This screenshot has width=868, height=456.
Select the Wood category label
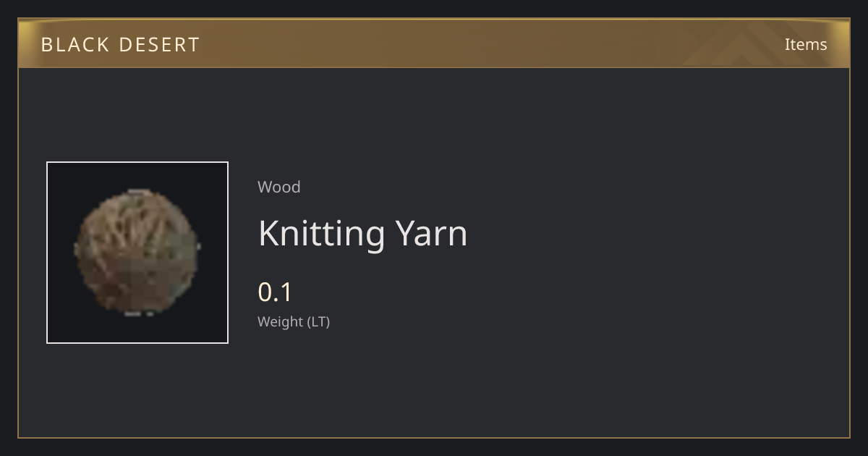[279, 187]
